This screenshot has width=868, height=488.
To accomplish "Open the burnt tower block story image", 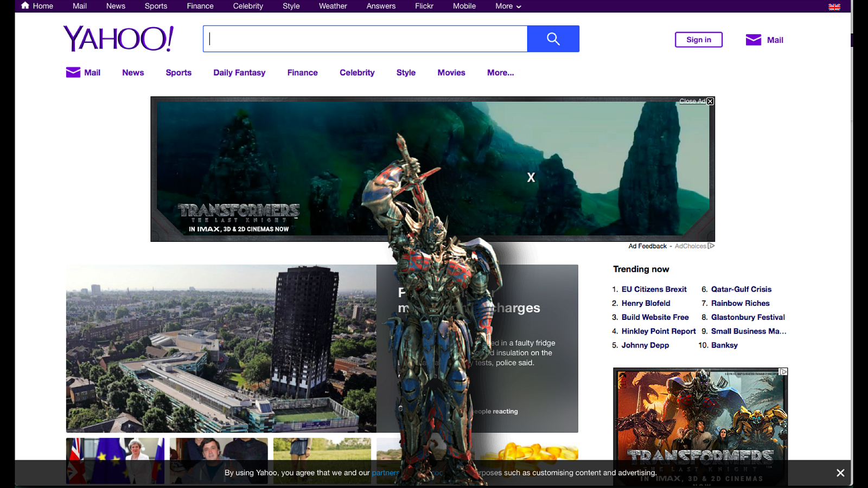I will [x=221, y=348].
